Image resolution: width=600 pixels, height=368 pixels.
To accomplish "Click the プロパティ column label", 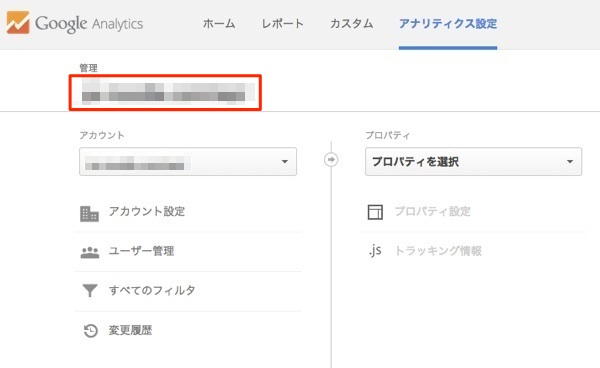I will tap(388, 135).
